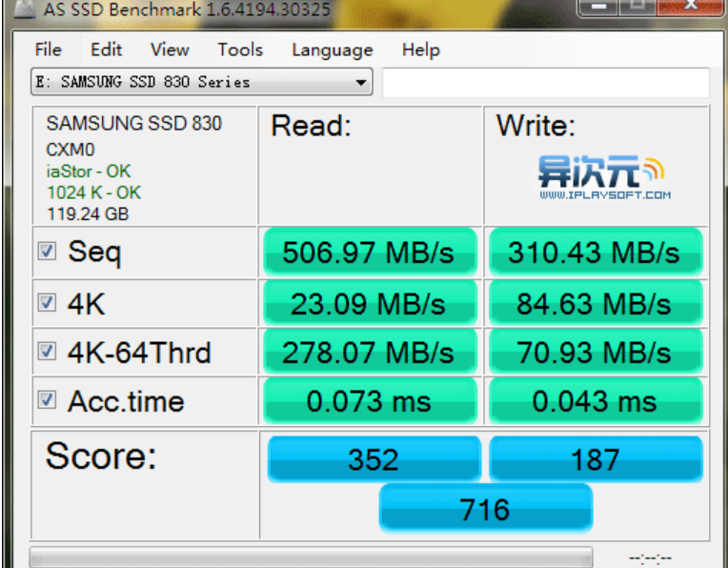Open the Edit menu
This screenshot has height=568, width=728.
(x=106, y=50)
